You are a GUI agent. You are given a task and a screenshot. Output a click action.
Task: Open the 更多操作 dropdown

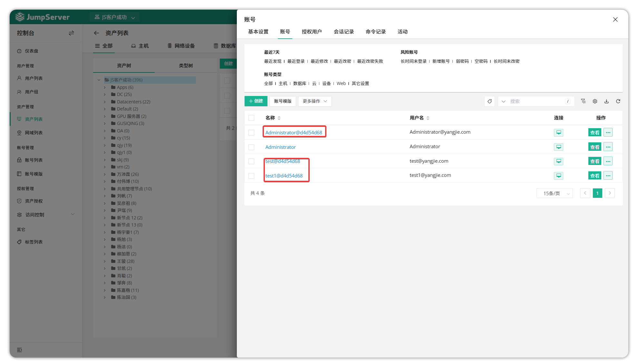pos(314,101)
